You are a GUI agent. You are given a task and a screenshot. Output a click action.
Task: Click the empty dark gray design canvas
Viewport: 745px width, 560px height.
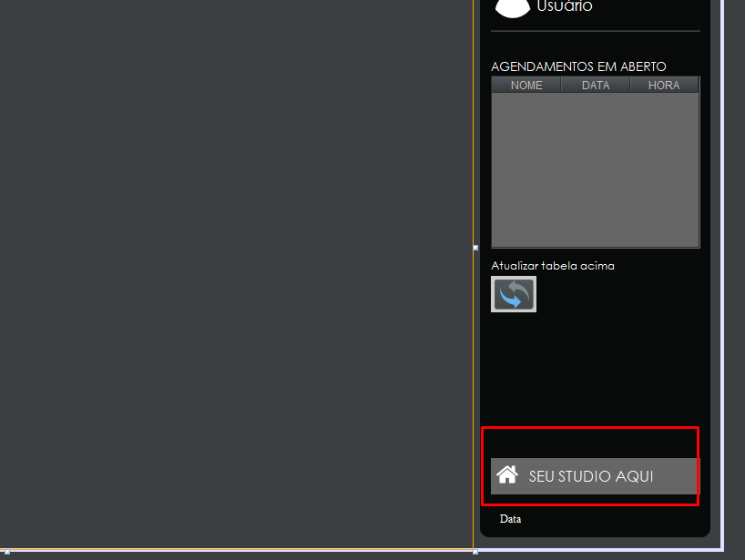[x=236, y=274]
